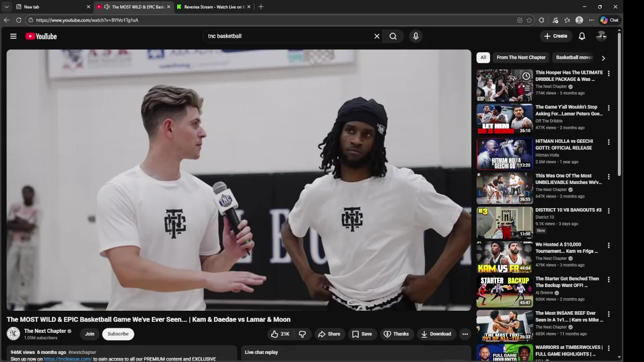
Task: Select the MOST WILD & EPIC YouTube tab
Action: [x=133, y=7]
